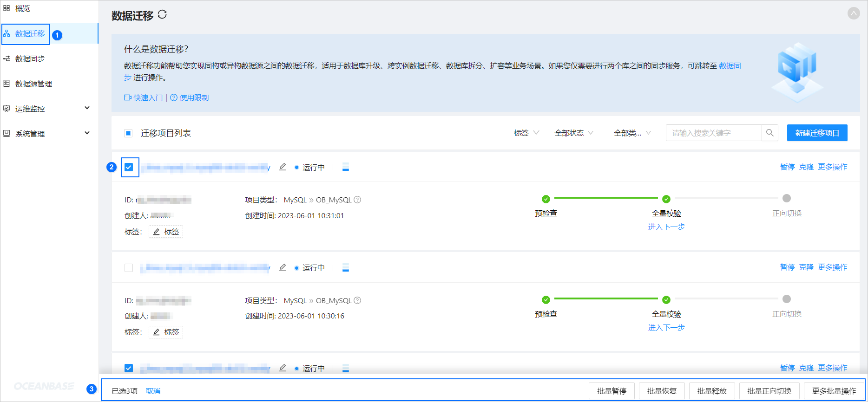868x402 pixels.
Task: Open the 标签 filter dropdown
Action: tap(526, 133)
